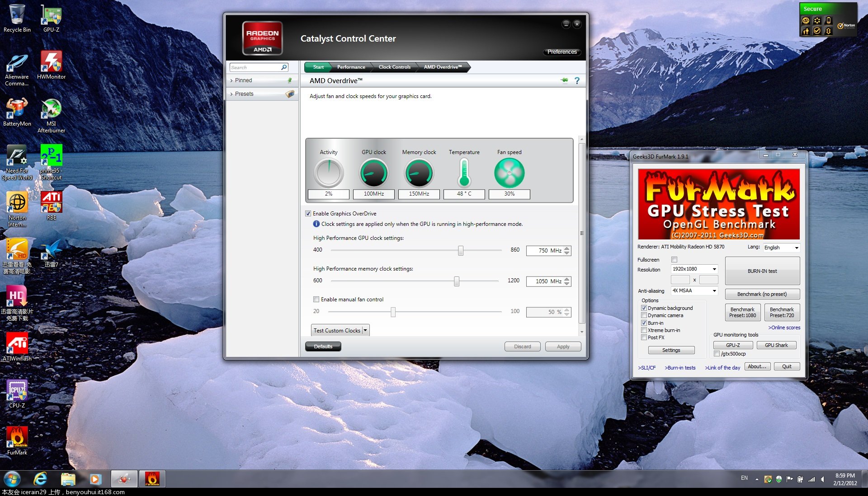Open the Preferences menu
This screenshot has height=496, width=868.
pos(561,52)
